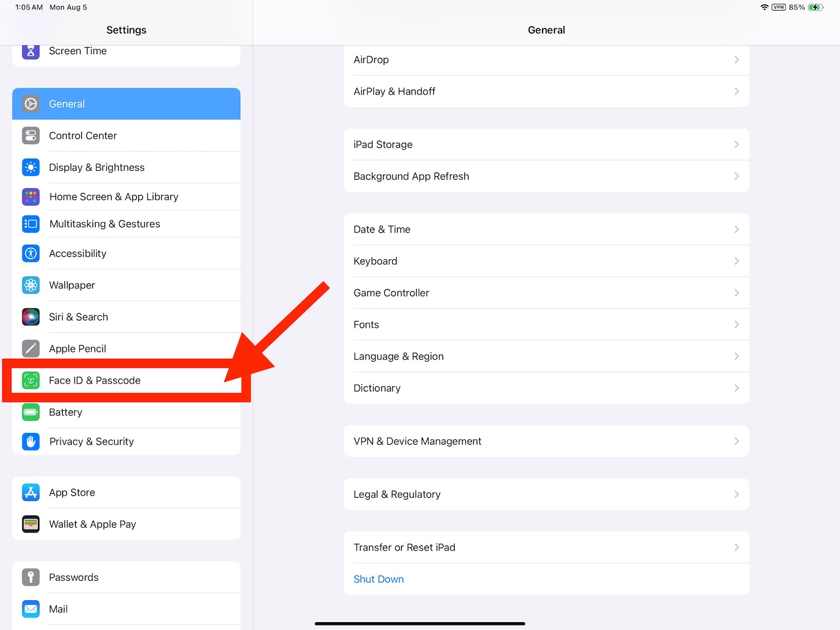Screen dimensions: 840x630
Task: Tap the Keyboard settings label
Action: tap(375, 261)
